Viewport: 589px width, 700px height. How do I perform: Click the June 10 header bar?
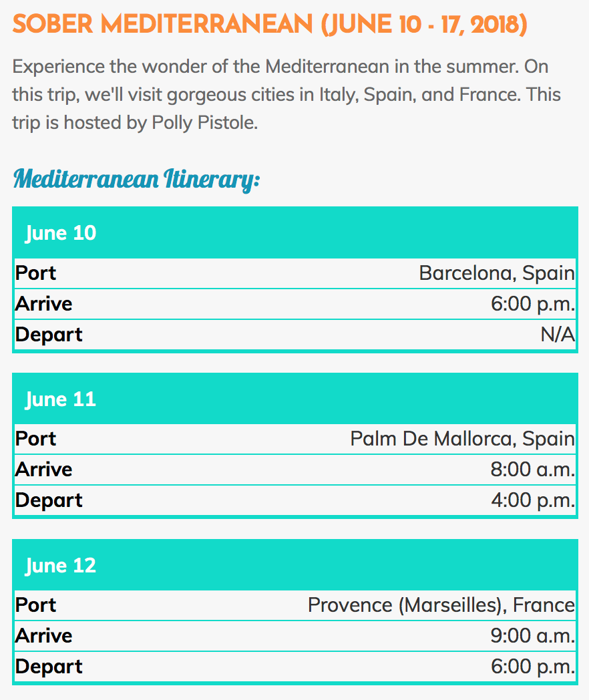pyautogui.click(x=295, y=232)
